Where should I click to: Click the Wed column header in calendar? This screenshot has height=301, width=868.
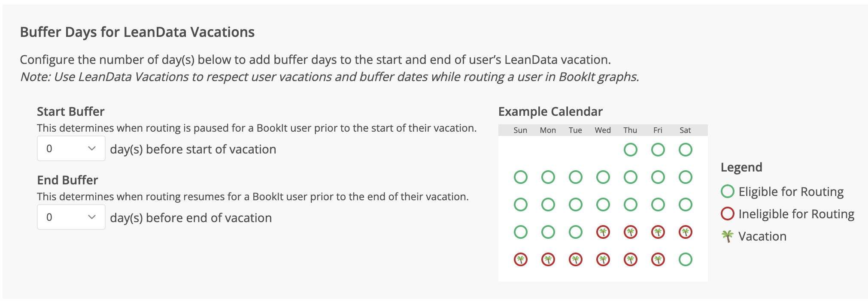603,130
